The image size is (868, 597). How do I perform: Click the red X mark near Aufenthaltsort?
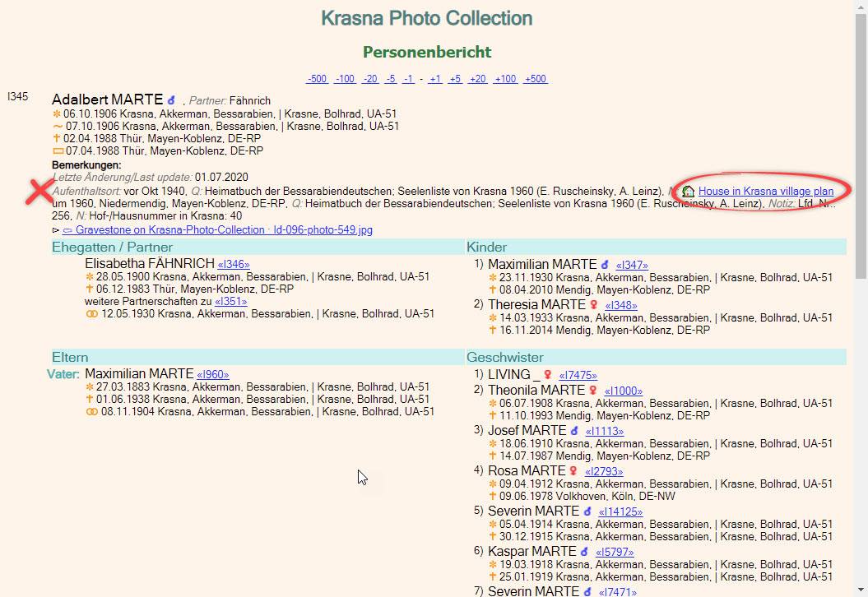(39, 192)
